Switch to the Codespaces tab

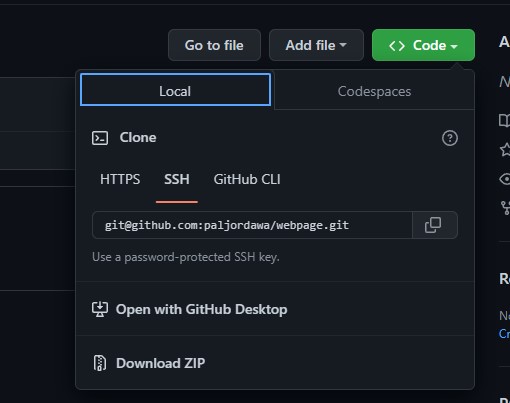(x=374, y=91)
